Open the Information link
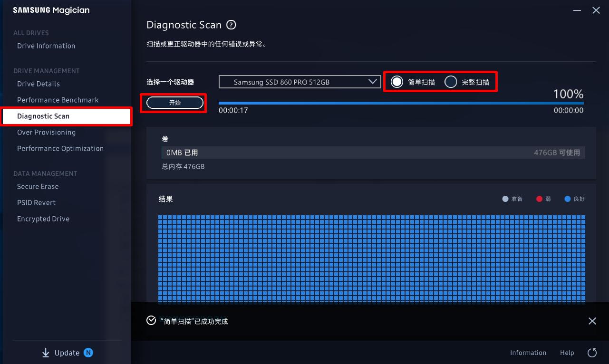Screen dimensions: 609x364 [528, 353]
